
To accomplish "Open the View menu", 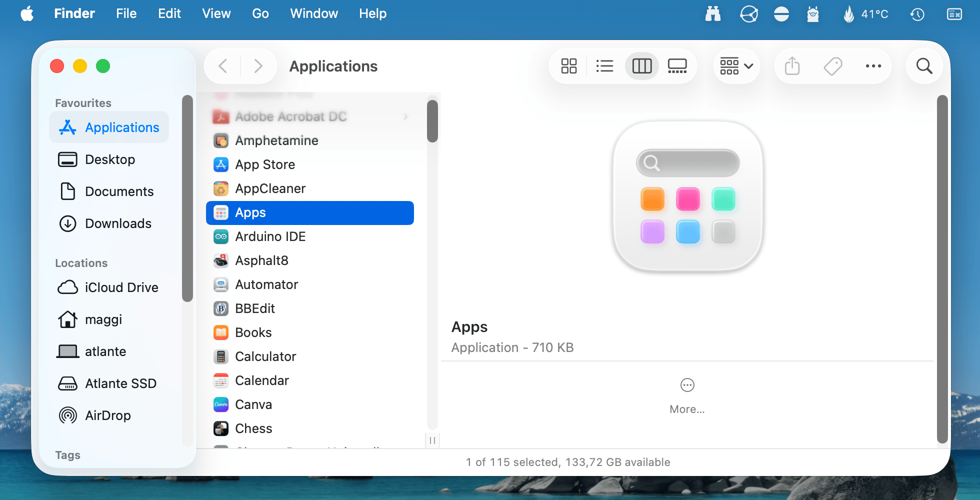I will point(216,13).
